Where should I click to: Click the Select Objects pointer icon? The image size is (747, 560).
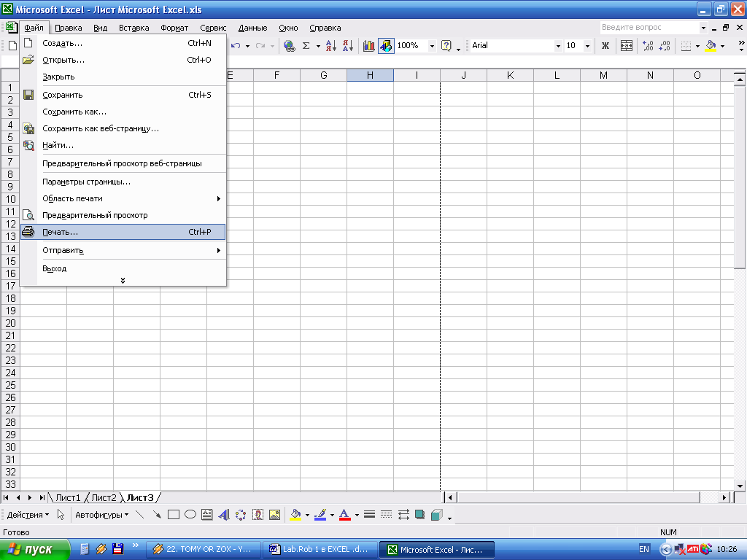[x=61, y=514]
